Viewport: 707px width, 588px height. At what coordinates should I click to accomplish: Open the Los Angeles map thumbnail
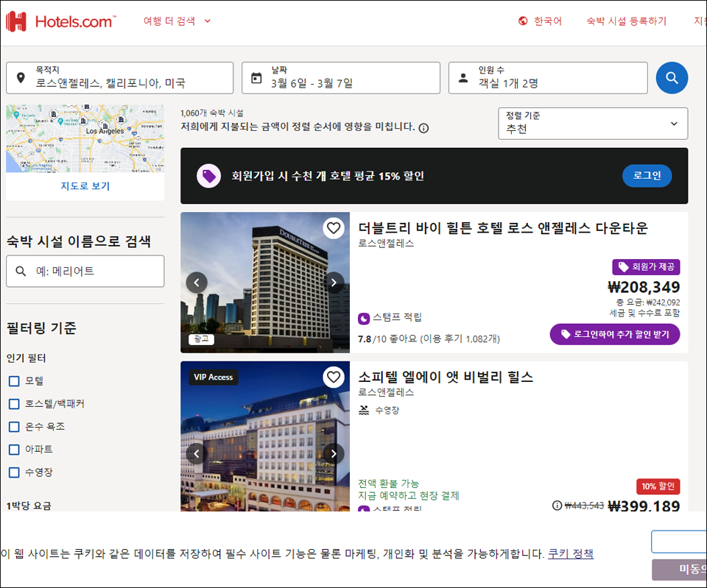pos(85,138)
